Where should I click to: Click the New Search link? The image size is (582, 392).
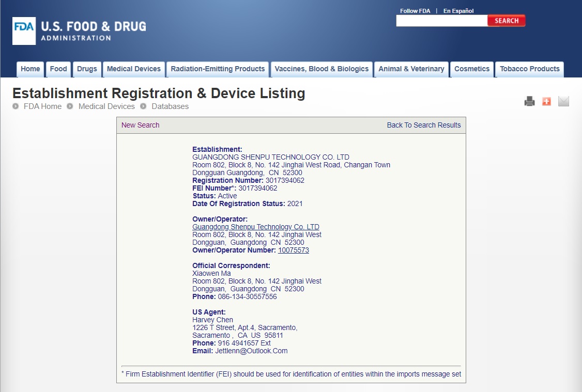(140, 126)
